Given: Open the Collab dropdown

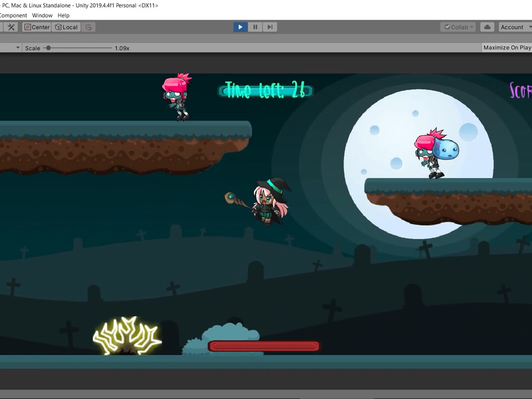Looking at the screenshot, I should point(458,27).
